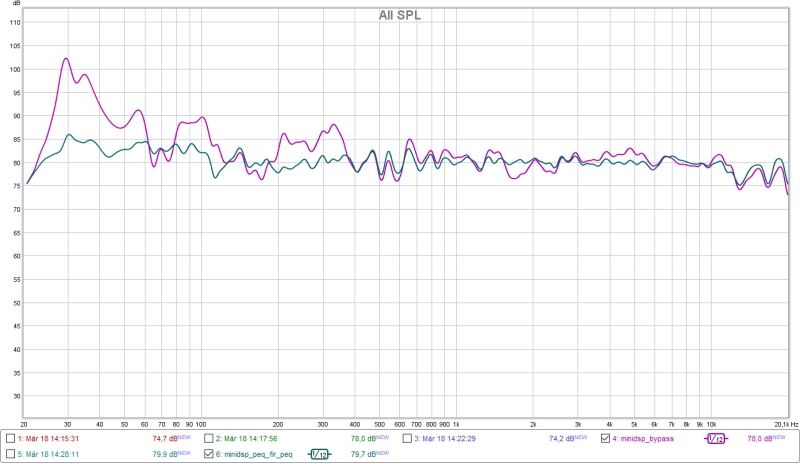Select the minidsp_peq_fir_peq trace label
800x464 pixels.
[254, 454]
